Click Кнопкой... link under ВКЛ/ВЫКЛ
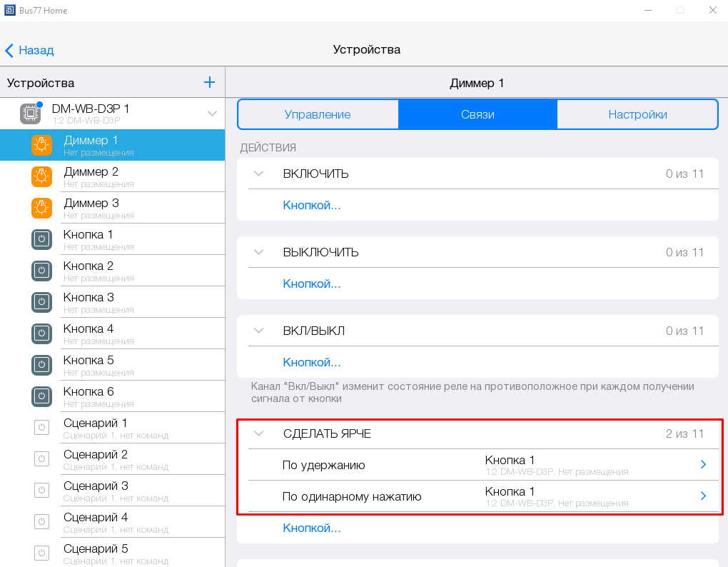The image size is (728, 567). point(312,362)
